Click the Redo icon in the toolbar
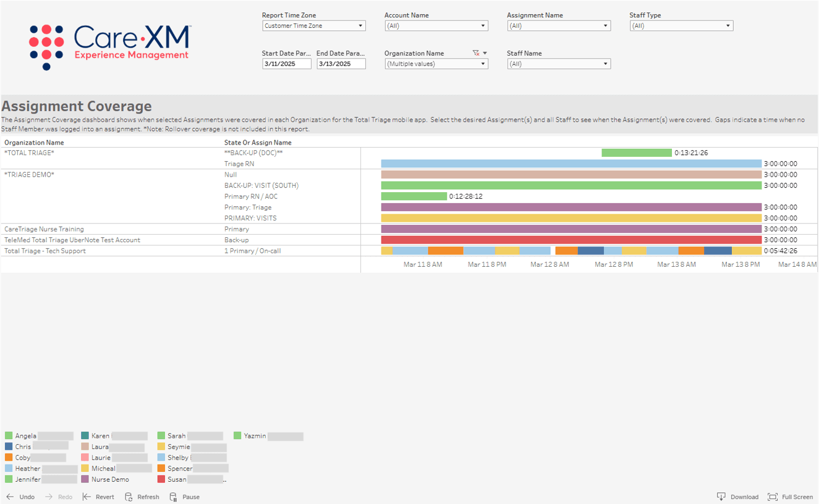Screen dimensions: 819x504 49,497
